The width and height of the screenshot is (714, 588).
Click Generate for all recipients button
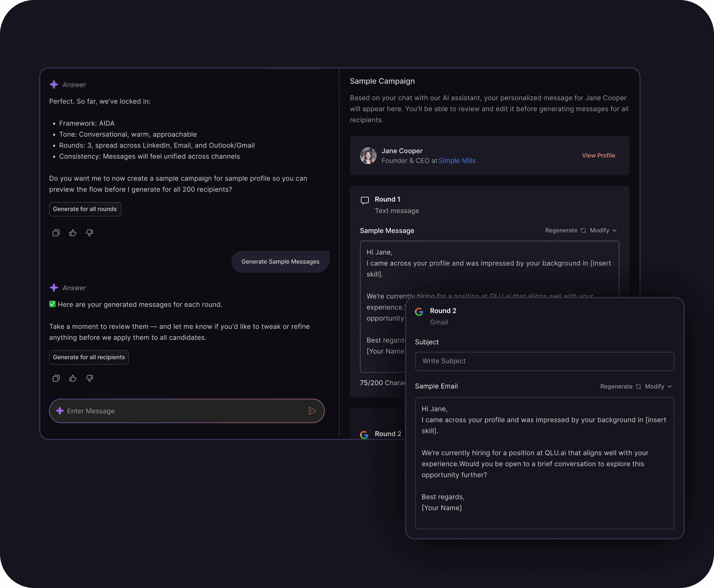[89, 357]
